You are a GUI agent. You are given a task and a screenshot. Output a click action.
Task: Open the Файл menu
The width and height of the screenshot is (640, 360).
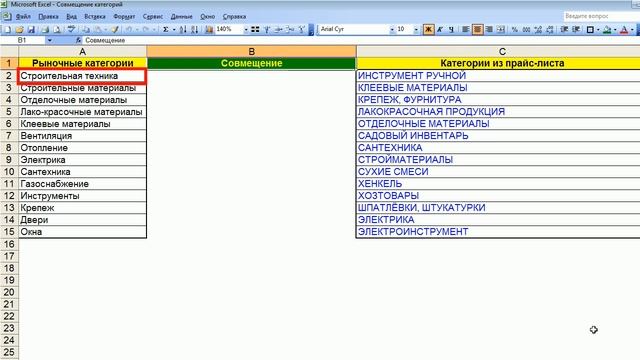coord(23,17)
